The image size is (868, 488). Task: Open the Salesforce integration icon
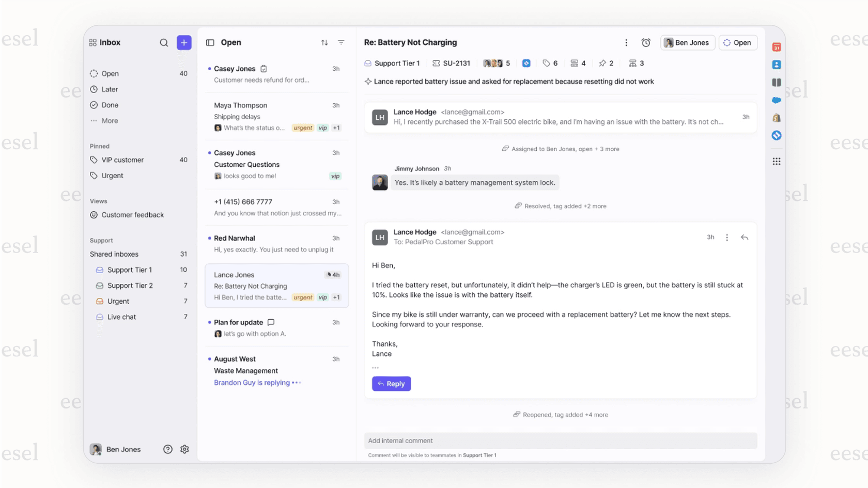pos(777,100)
